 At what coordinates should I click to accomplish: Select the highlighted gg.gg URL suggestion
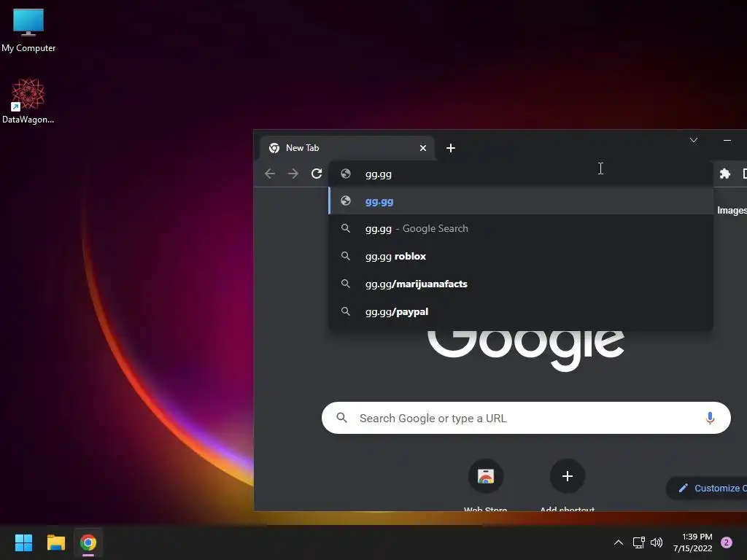(x=521, y=201)
